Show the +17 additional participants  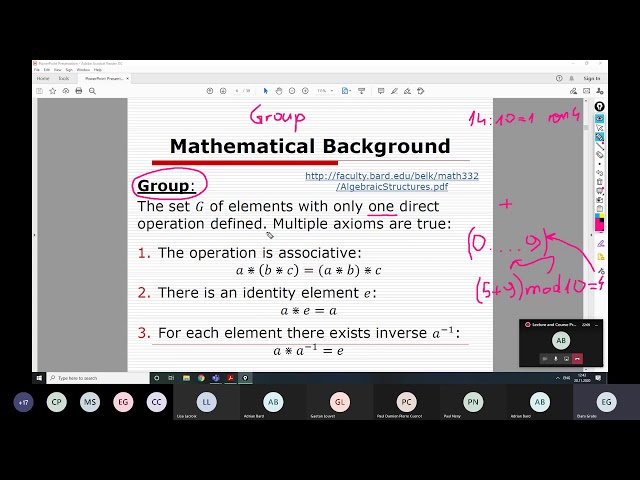23,402
